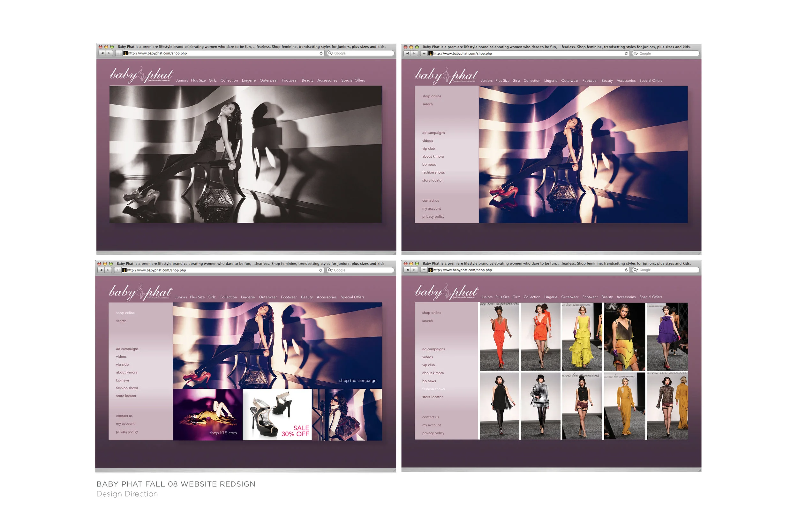Viewport: 798px width, 532px height.
Task: Open purple dress runway thumbnail
Action: [x=667, y=337]
